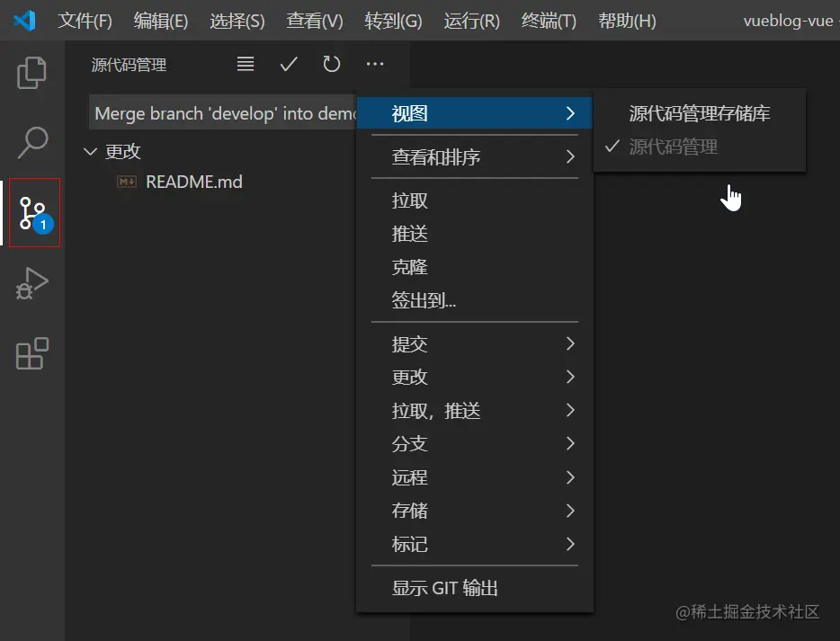Select 克隆 from the context menu
Screen dimensions: 840x641
point(475,267)
